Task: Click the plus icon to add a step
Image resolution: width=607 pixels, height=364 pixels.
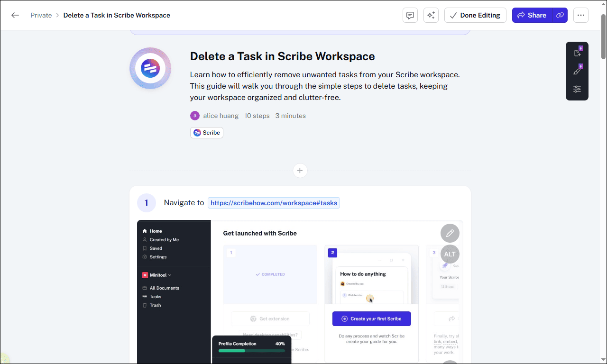Action: tap(300, 171)
